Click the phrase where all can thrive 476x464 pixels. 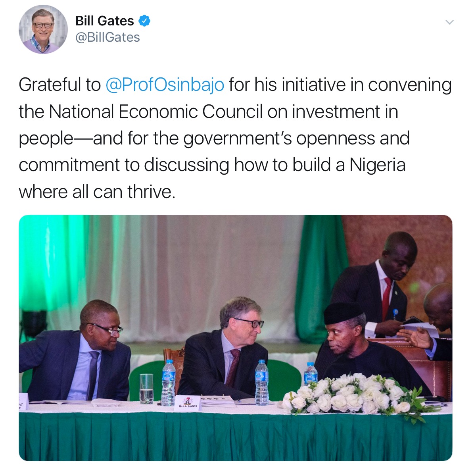coord(97,192)
